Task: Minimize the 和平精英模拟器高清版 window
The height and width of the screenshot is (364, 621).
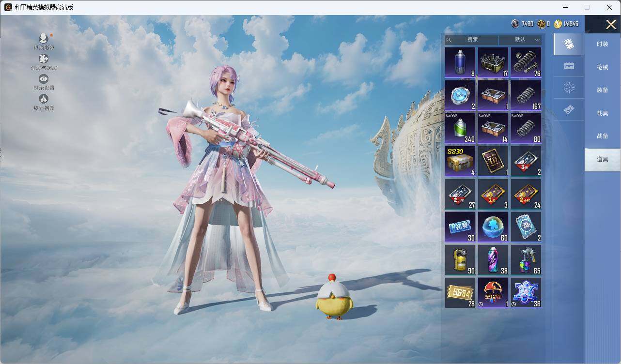Action: click(565, 7)
